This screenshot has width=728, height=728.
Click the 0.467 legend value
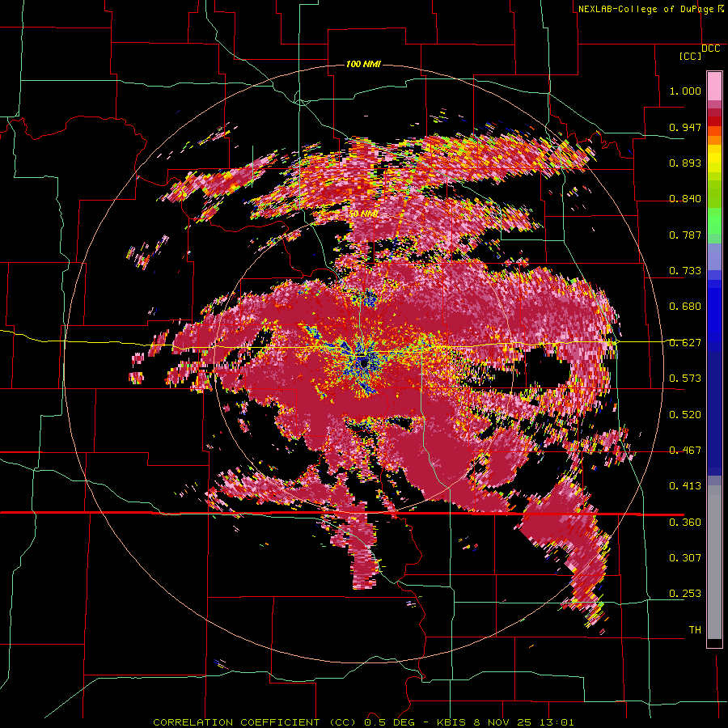[x=685, y=451]
